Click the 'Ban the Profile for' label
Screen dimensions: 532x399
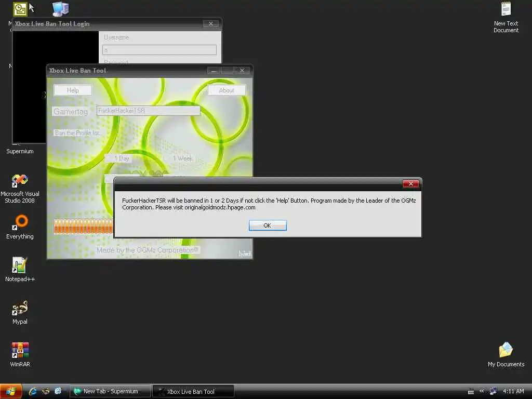click(x=77, y=133)
